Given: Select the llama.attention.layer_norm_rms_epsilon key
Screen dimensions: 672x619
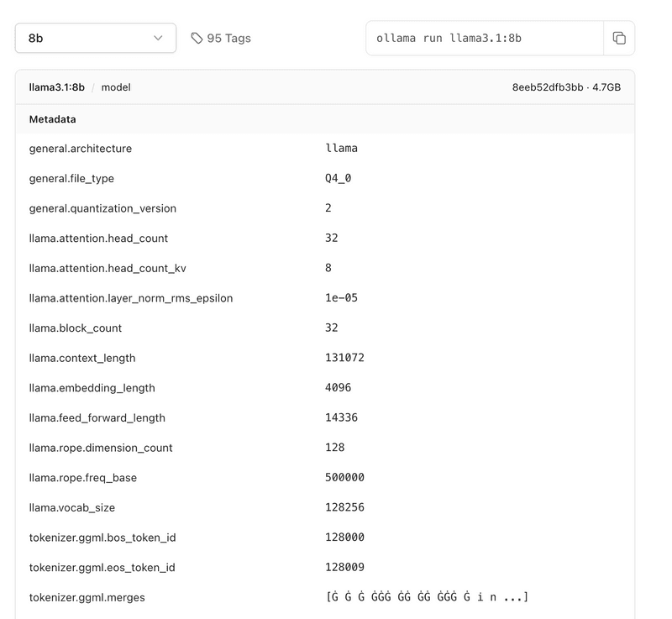Looking at the screenshot, I should pos(131,298).
